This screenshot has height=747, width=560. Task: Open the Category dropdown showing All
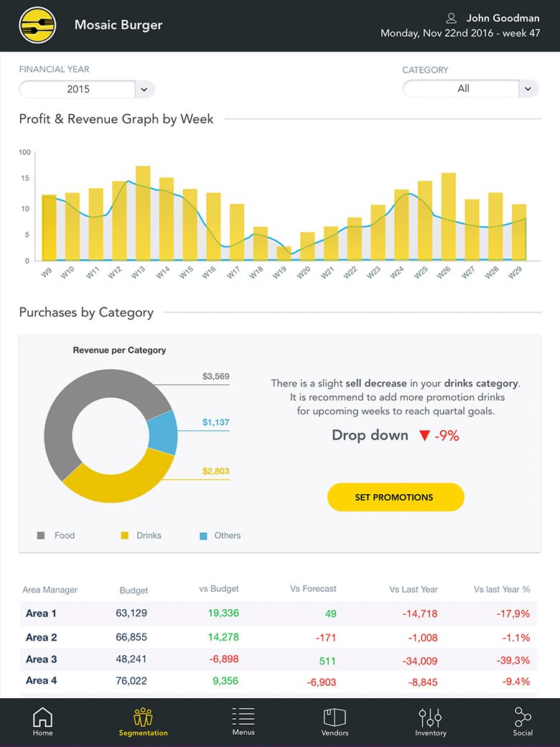pos(463,88)
